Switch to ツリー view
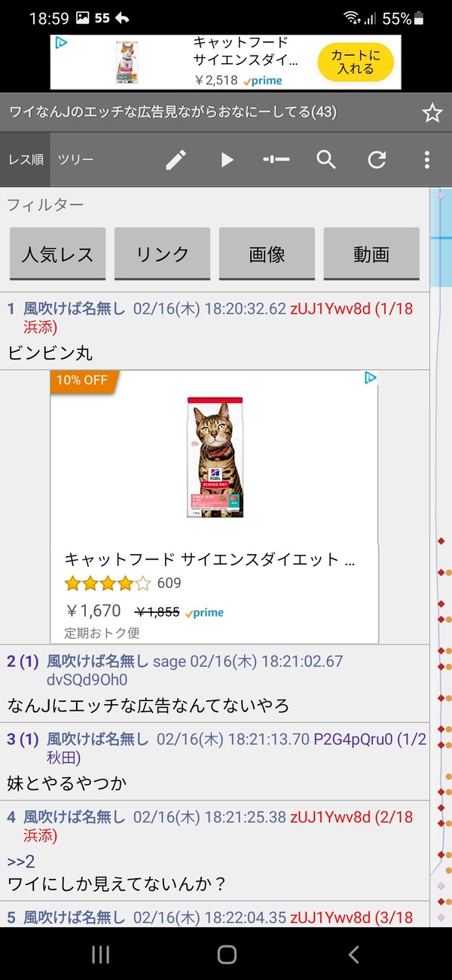 [75, 160]
